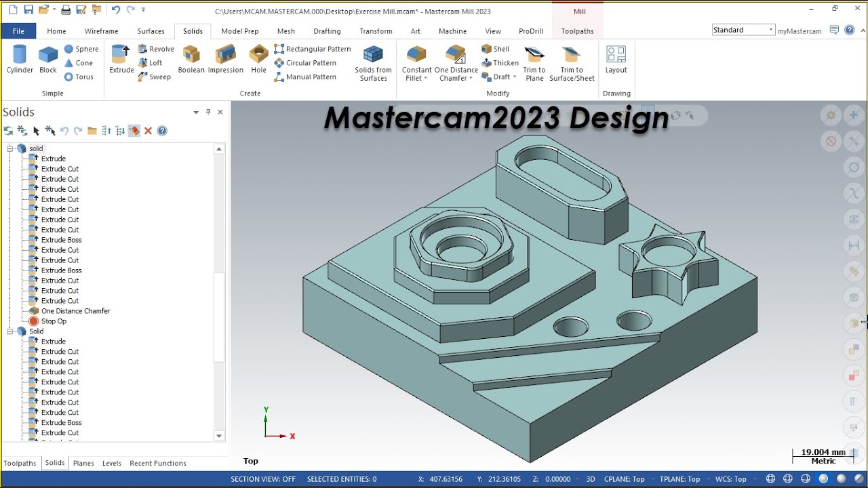Open the Hole creation tool
868x488 pixels.
(258, 60)
